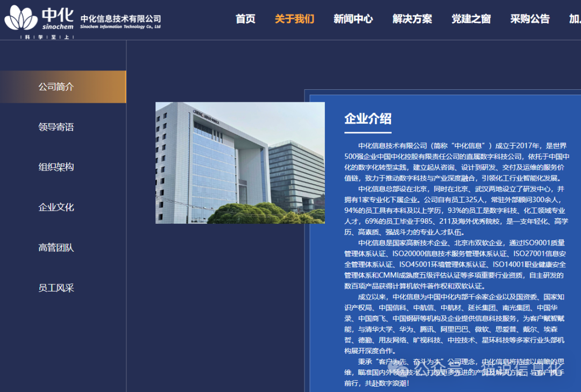This screenshot has width=581, height=392.
Task: Click 采购公告 in the navigation bar
Action: coord(530,19)
